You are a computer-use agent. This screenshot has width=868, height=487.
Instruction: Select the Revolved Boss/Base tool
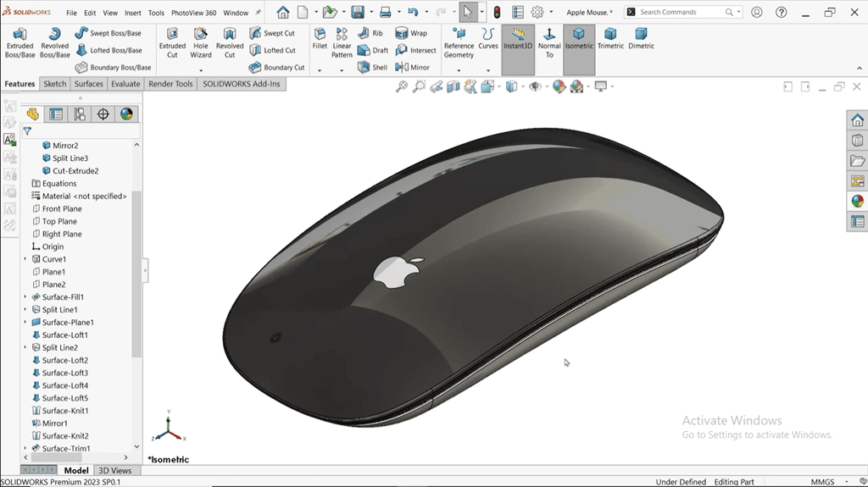click(x=55, y=42)
